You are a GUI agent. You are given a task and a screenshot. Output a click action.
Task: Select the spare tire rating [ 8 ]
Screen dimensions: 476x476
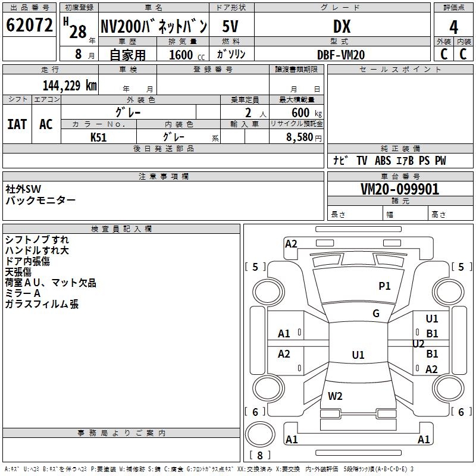(260, 455)
